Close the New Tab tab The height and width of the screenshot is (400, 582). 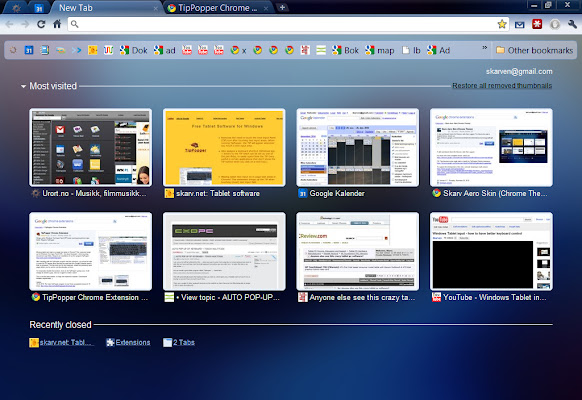click(156, 9)
